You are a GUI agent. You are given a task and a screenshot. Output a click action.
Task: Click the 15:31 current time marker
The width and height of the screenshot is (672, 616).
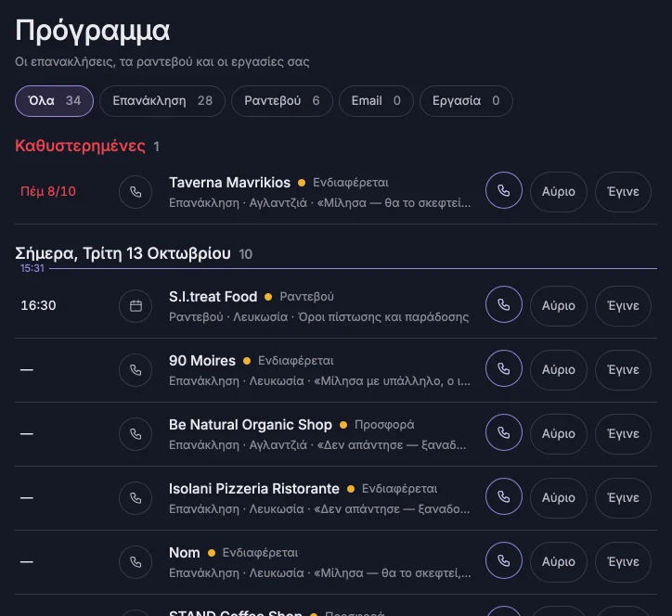click(32, 269)
